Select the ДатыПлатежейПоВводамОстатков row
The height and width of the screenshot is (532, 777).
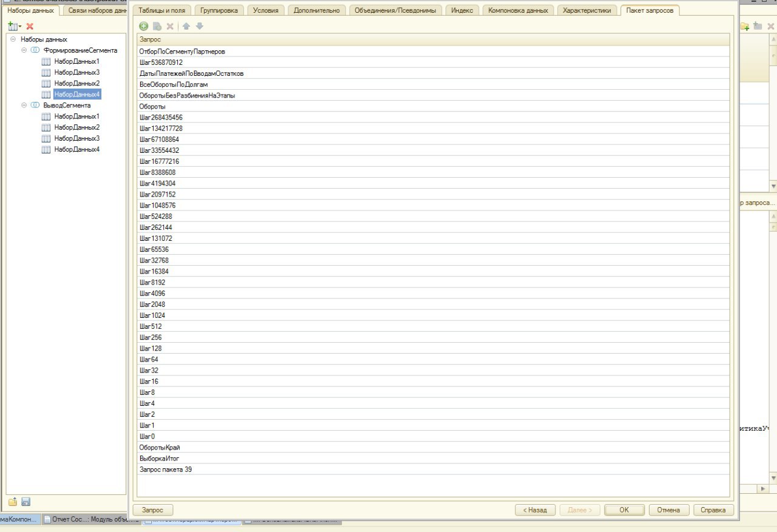point(433,73)
